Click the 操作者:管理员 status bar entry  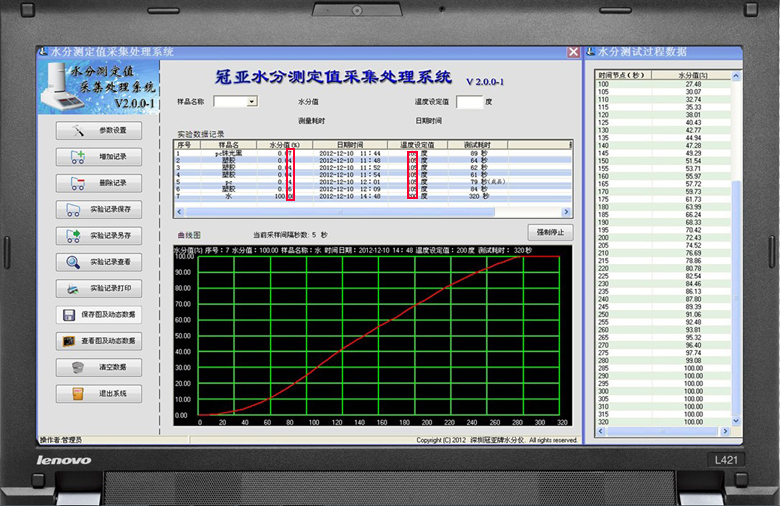click(61, 440)
